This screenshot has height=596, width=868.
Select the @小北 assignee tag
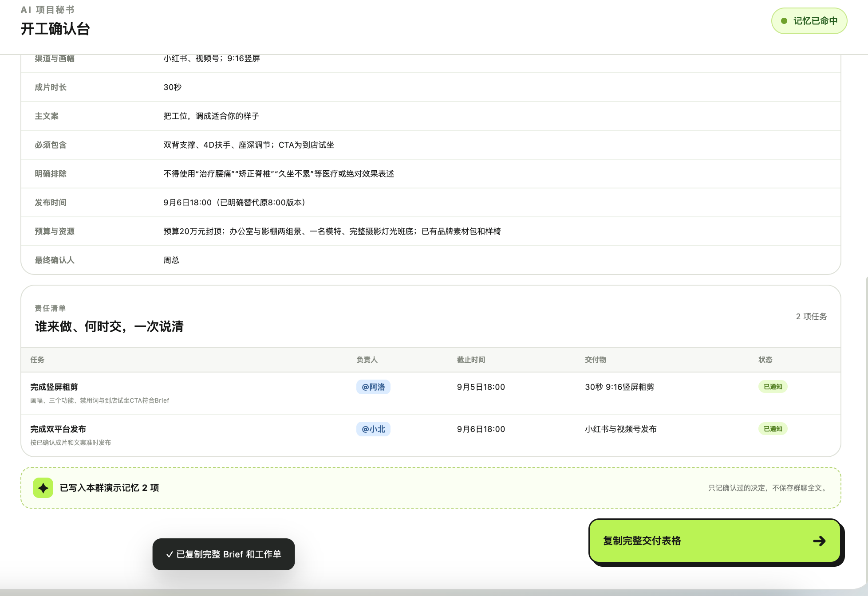click(373, 429)
